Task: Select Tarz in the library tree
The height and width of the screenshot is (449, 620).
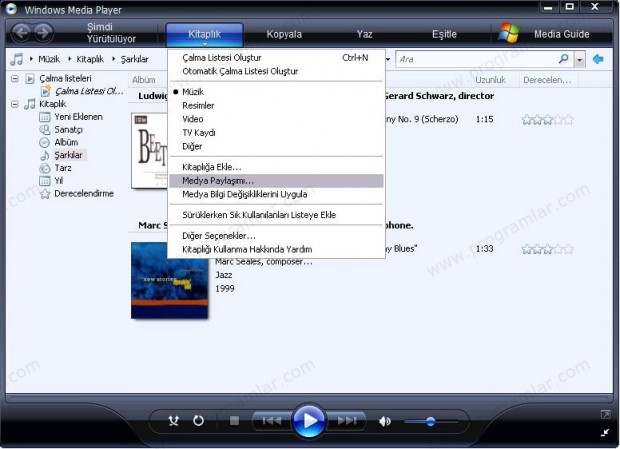Action: click(62, 168)
